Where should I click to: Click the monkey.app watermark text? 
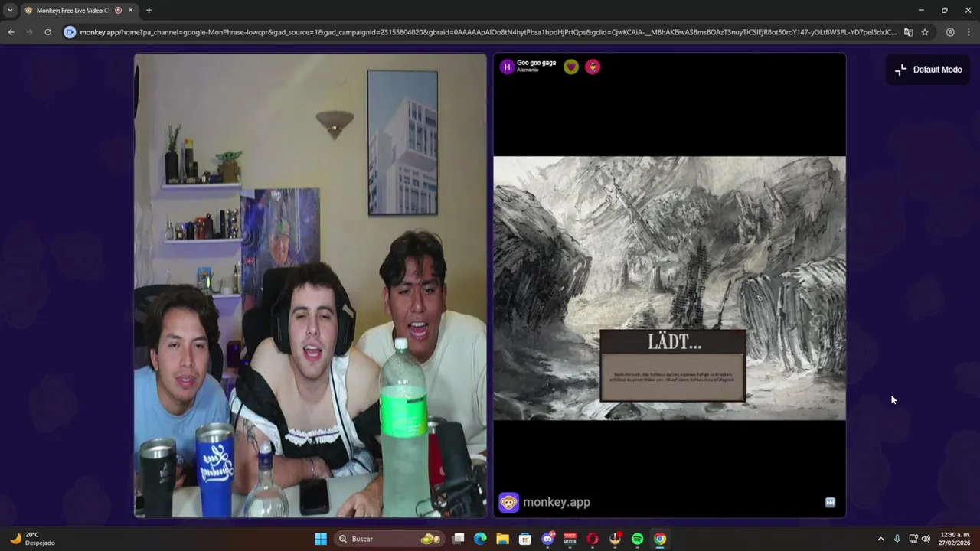[x=557, y=502]
